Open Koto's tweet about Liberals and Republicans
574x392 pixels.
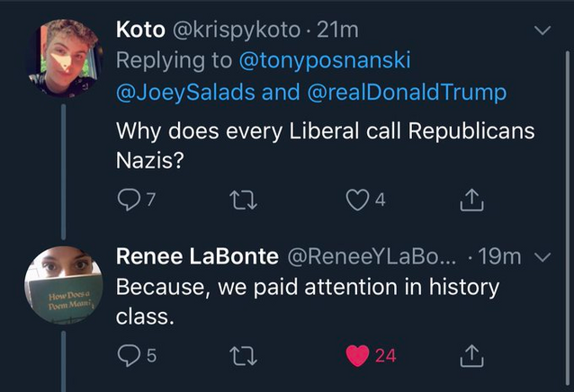(324, 146)
